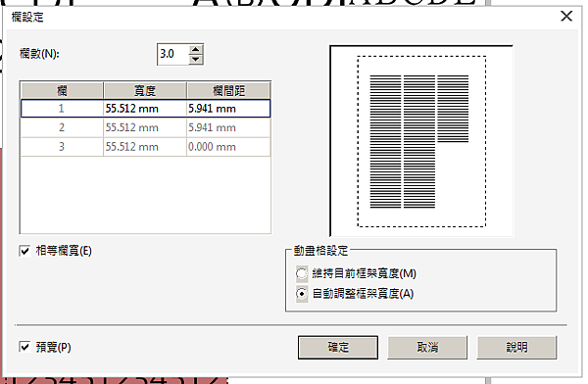Click the 寬度 column header
The width and height of the screenshot is (588, 384).
(x=145, y=91)
